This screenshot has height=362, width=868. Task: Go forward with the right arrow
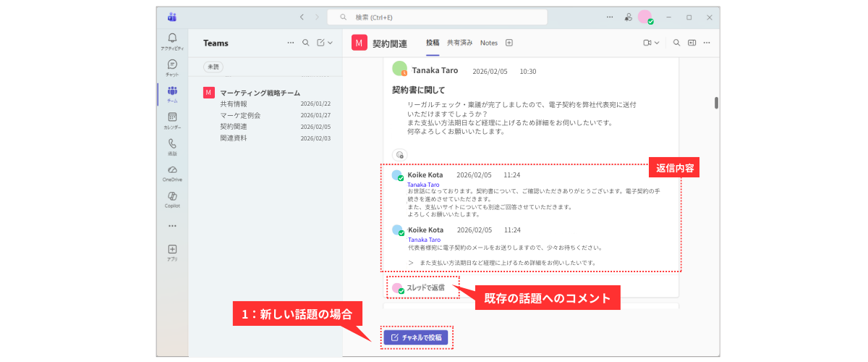pyautogui.click(x=317, y=17)
